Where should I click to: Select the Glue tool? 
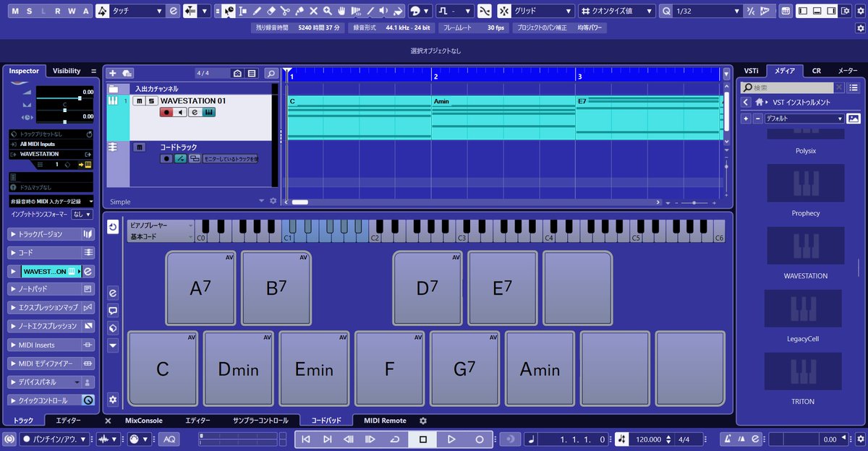[x=299, y=11]
